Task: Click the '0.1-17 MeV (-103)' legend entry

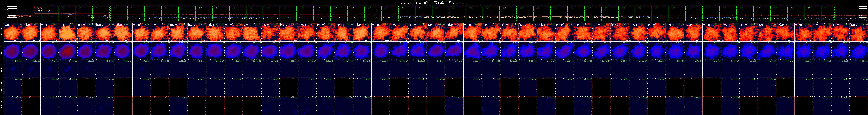Action: 42,12
